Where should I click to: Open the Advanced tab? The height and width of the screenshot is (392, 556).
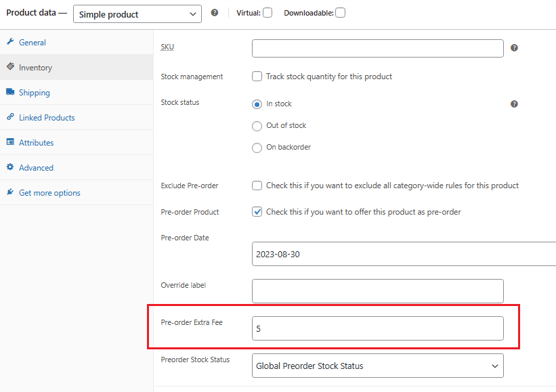coord(77,168)
